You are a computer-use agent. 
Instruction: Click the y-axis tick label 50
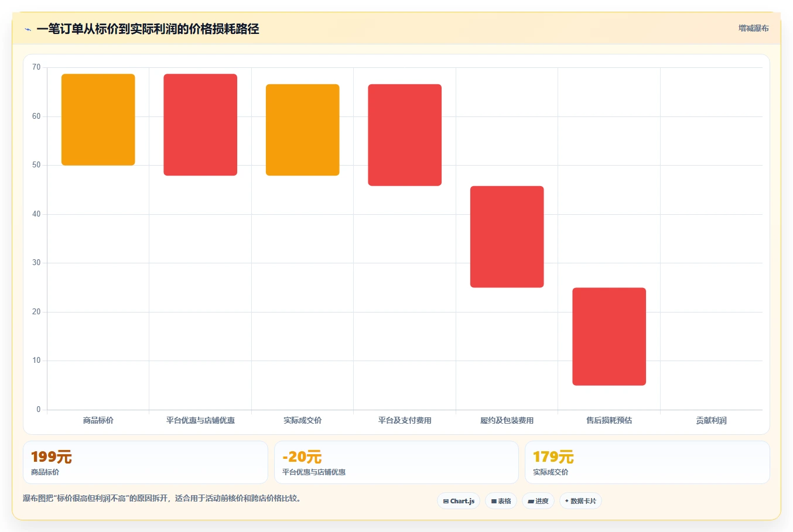pos(36,165)
